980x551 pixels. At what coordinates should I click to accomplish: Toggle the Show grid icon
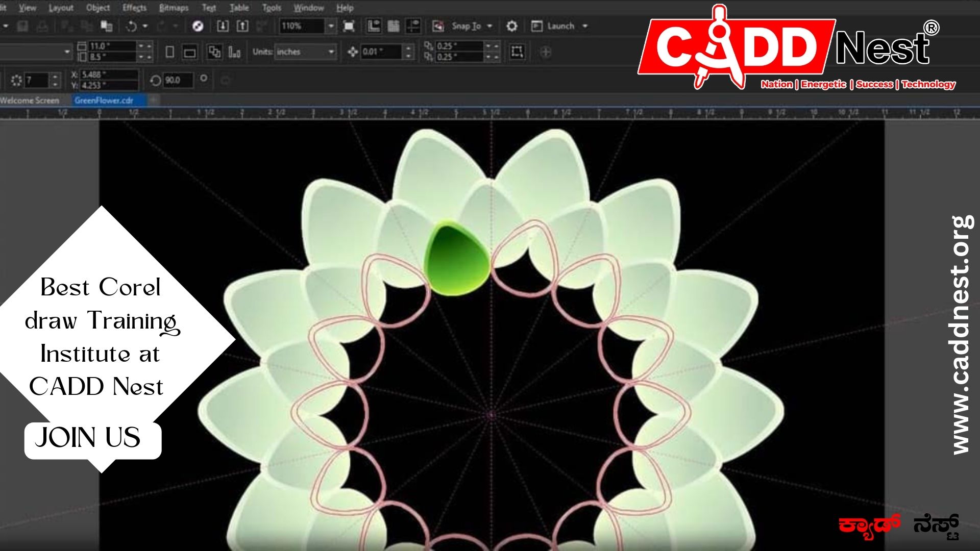394,26
